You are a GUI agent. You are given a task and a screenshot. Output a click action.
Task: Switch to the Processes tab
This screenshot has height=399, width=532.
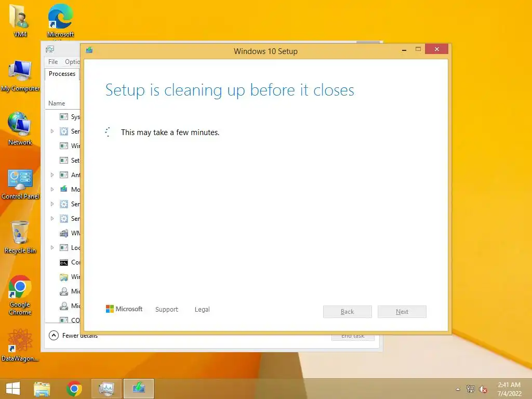[x=62, y=74]
